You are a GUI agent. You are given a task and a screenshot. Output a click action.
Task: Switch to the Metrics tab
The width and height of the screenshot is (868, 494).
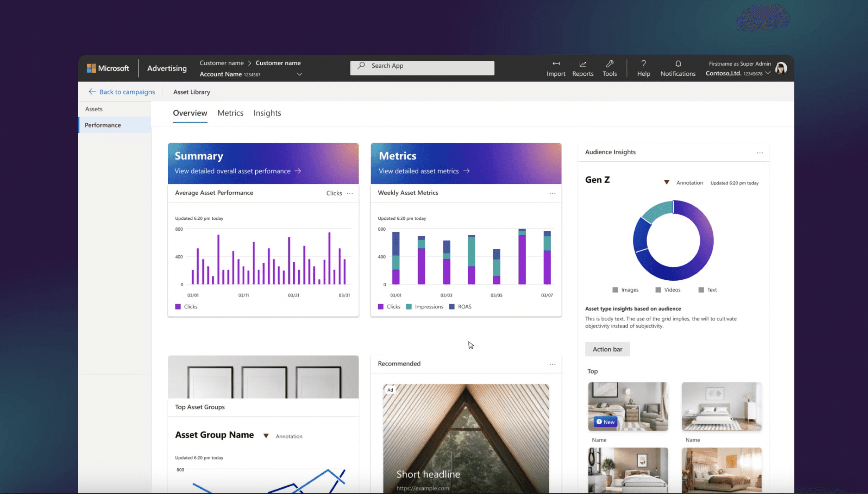(230, 113)
